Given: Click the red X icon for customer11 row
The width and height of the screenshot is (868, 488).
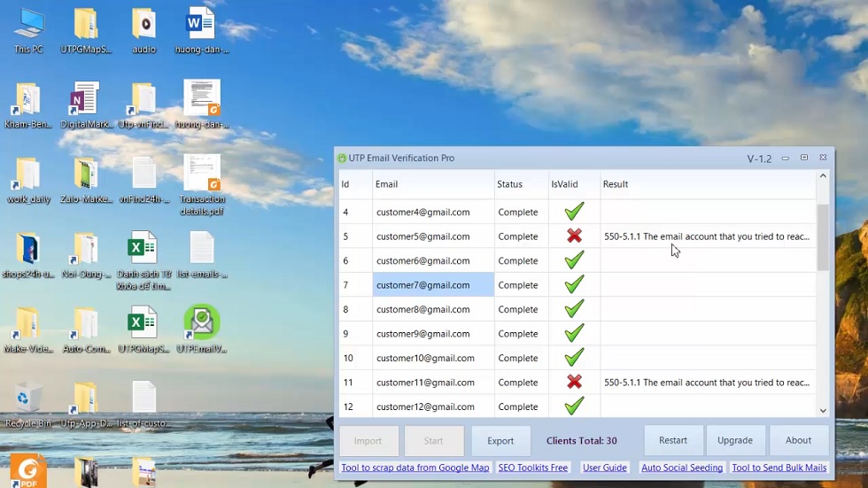Looking at the screenshot, I should (x=574, y=383).
